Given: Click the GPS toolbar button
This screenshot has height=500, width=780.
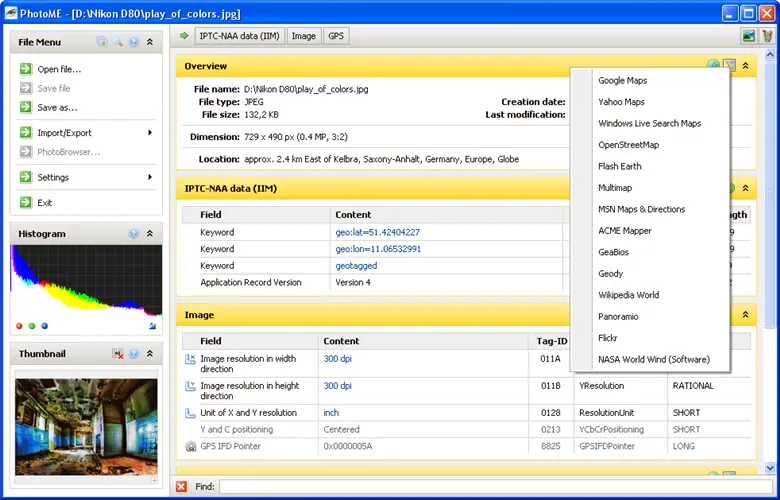Looking at the screenshot, I should (336, 36).
